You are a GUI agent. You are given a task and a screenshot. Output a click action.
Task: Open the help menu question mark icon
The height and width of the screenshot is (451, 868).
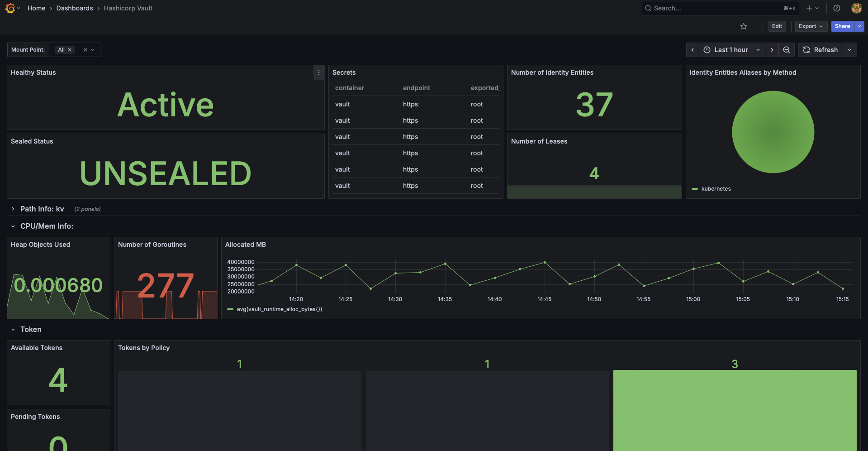point(836,8)
